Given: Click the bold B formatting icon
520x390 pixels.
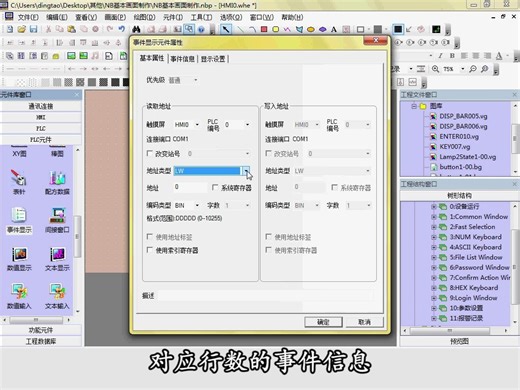Looking at the screenshot, I should click(x=452, y=56).
